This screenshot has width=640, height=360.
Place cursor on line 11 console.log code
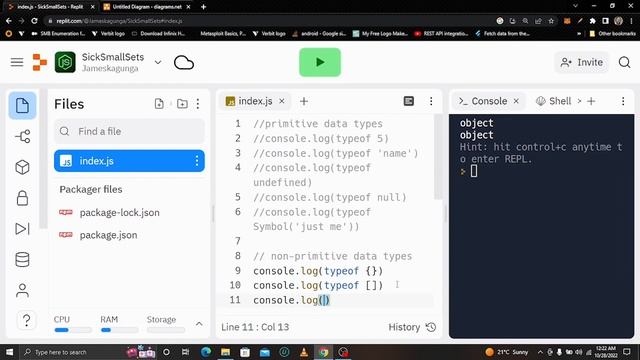click(x=291, y=300)
